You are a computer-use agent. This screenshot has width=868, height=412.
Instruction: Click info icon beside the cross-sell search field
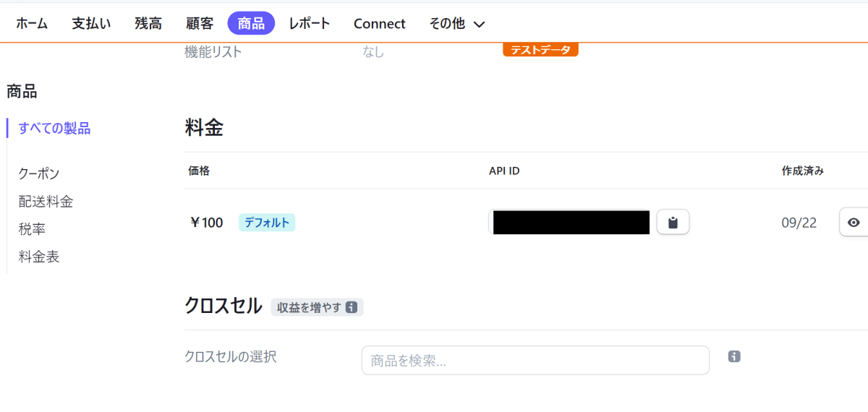click(x=734, y=356)
